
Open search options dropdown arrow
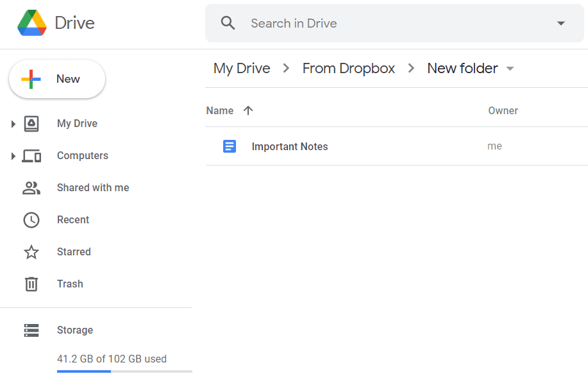pyautogui.click(x=560, y=23)
